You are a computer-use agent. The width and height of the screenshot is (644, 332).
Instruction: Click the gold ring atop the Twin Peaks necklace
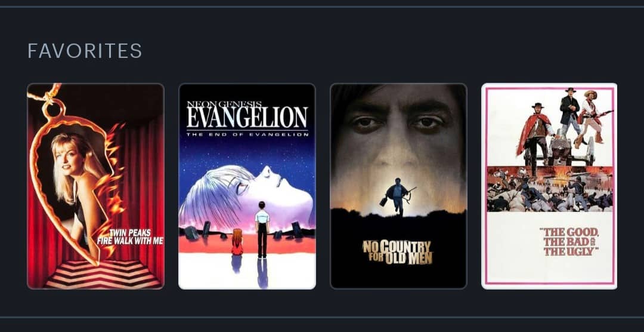pos(54,109)
